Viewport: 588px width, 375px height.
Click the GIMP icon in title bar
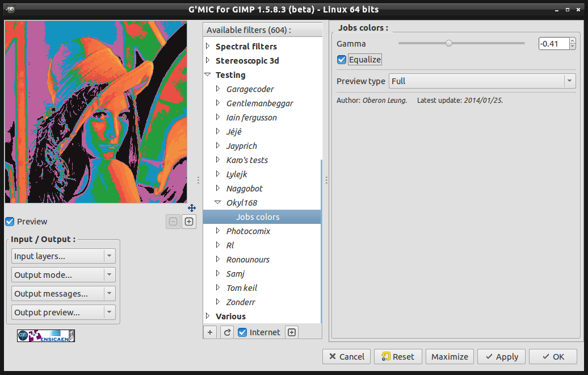tap(10, 10)
